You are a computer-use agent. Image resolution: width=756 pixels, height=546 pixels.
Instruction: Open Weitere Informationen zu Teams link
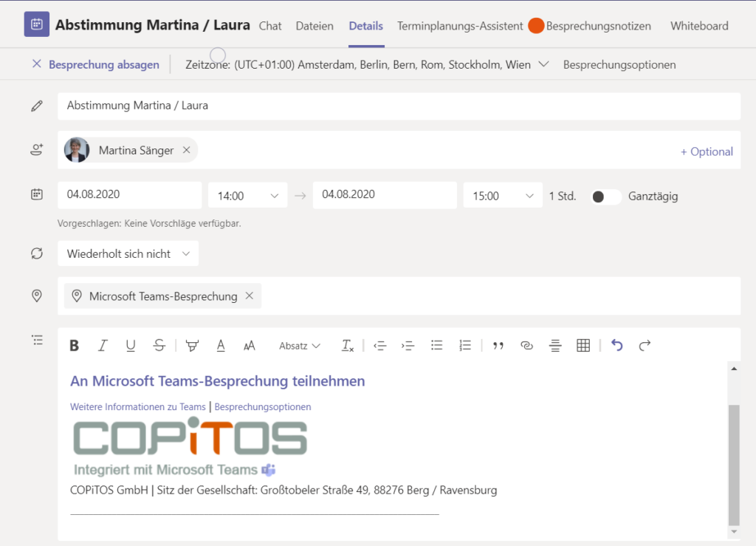(138, 406)
